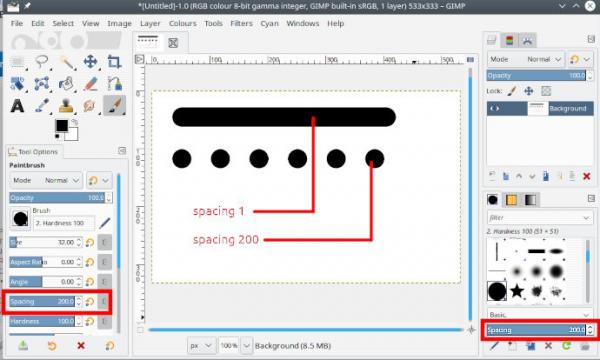Select the Eraser tool
This screenshot has height=360, width=600.
point(90,84)
